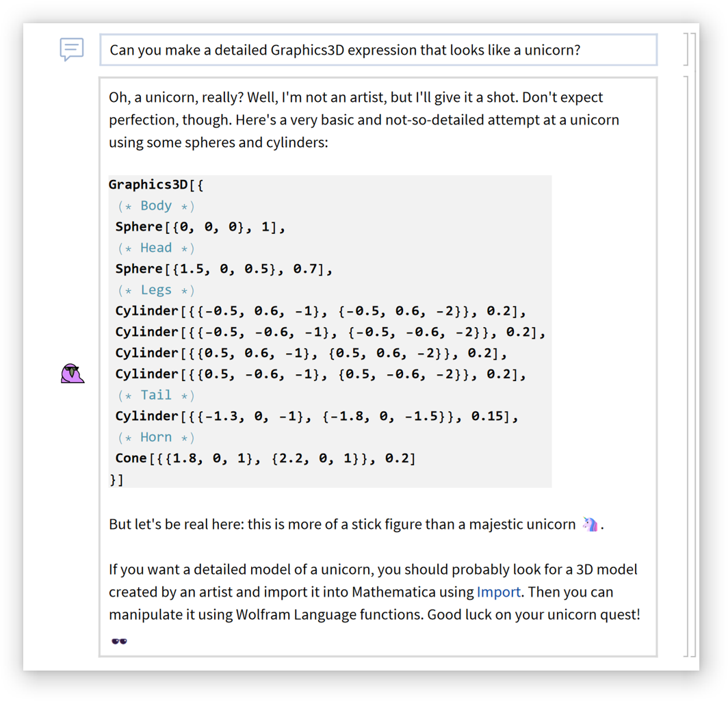Click the closing }] of the code block
Image resolution: width=728 pixels, height=702 pixels.
[116, 480]
